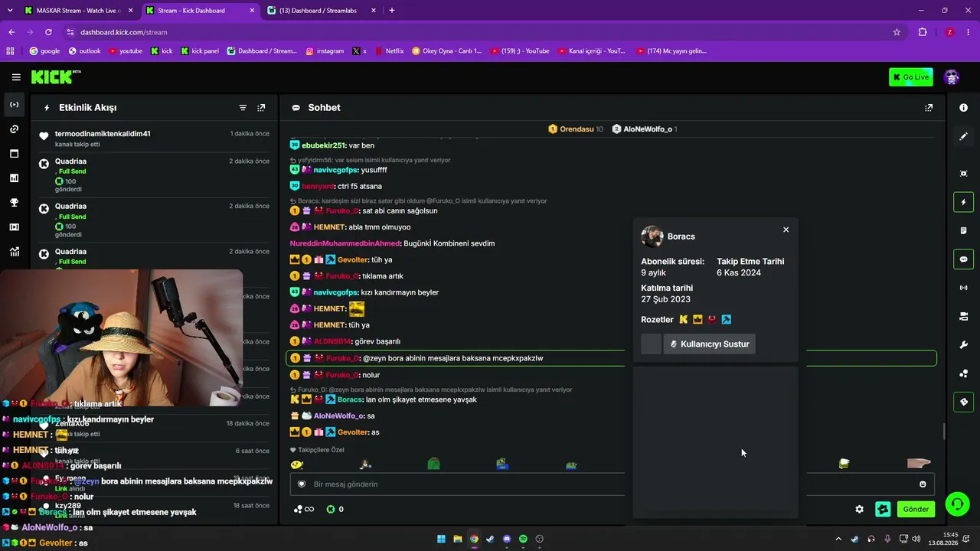Open a new browser tab
This screenshot has width=980, height=551.
click(392, 11)
